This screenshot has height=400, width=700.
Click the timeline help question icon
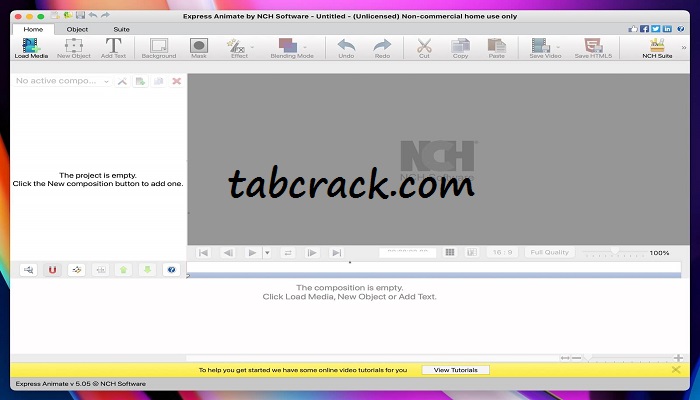(171, 270)
